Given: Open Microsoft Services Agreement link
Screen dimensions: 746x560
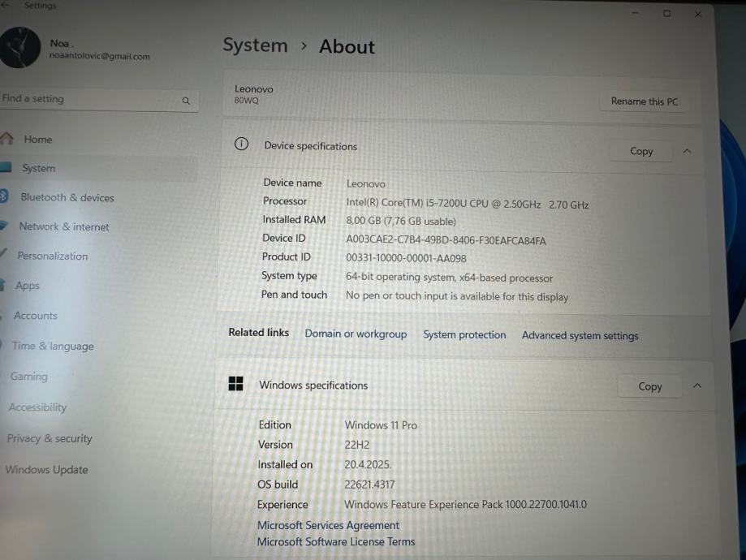Looking at the screenshot, I should coord(328,525).
